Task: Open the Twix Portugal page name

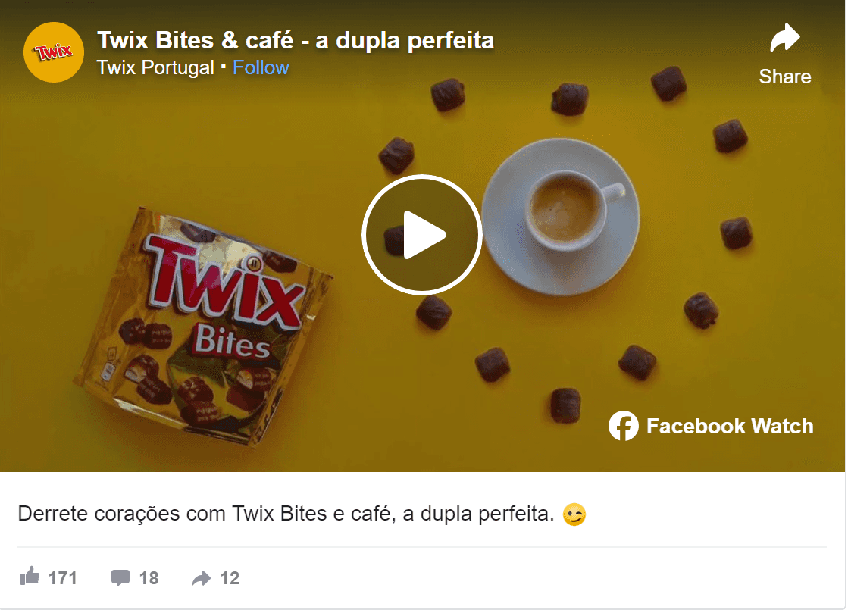Action: (x=155, y=67)
